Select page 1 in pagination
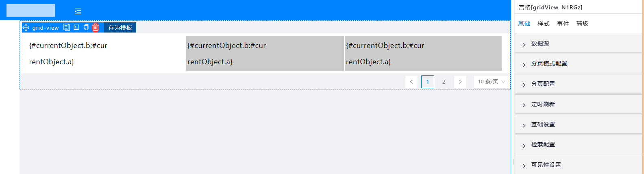 [428, 82]
